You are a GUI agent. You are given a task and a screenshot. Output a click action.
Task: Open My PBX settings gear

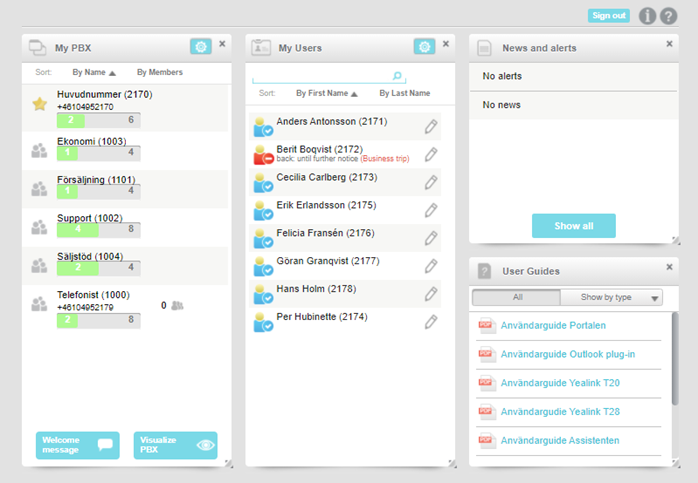click(201, 46)
